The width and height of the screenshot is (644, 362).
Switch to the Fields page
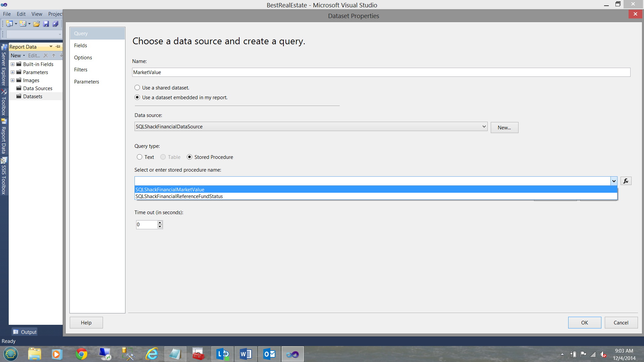(80, 46)
